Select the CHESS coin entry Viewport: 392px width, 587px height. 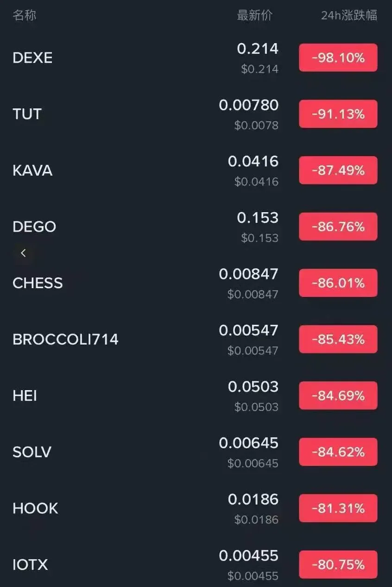tap(38, 283)
